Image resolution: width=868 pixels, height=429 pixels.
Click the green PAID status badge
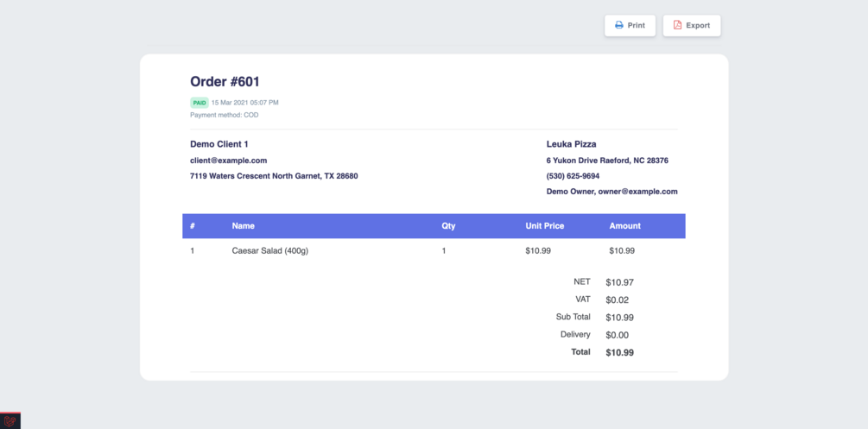200,103
